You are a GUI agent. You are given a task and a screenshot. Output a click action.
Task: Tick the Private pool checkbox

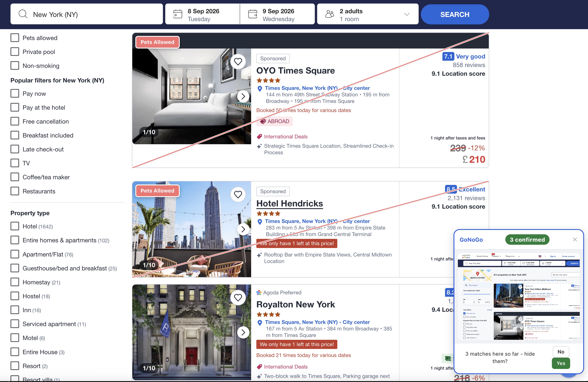point(15,52)
